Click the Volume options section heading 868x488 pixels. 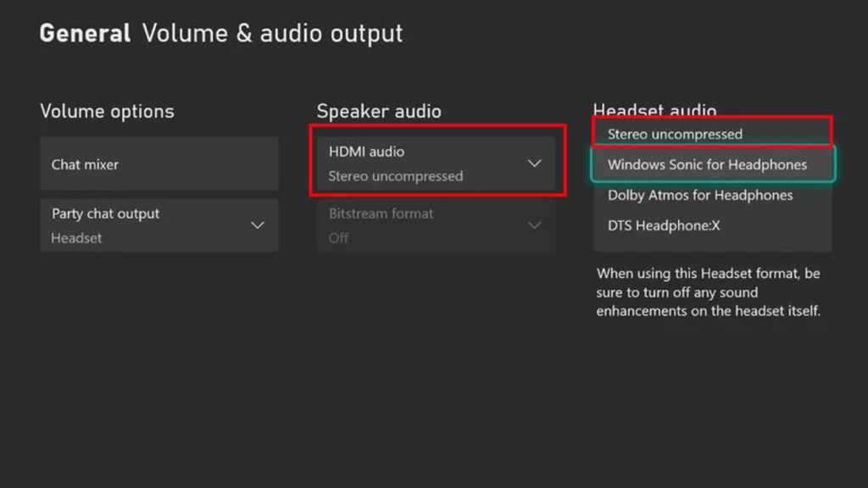(107, 111)
